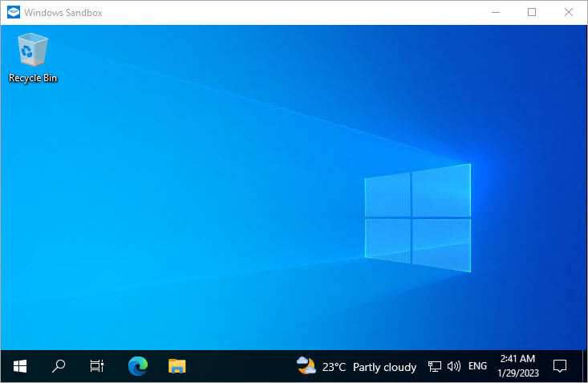Screen dimensions: 588x383
Task: Open the volume speaker tray icon
Action: pos(454,366)
